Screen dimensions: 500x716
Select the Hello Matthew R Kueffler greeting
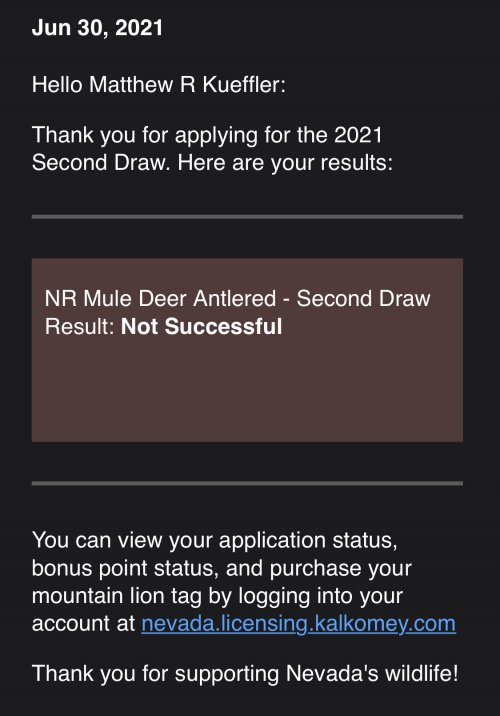click(x=159, y=84)
